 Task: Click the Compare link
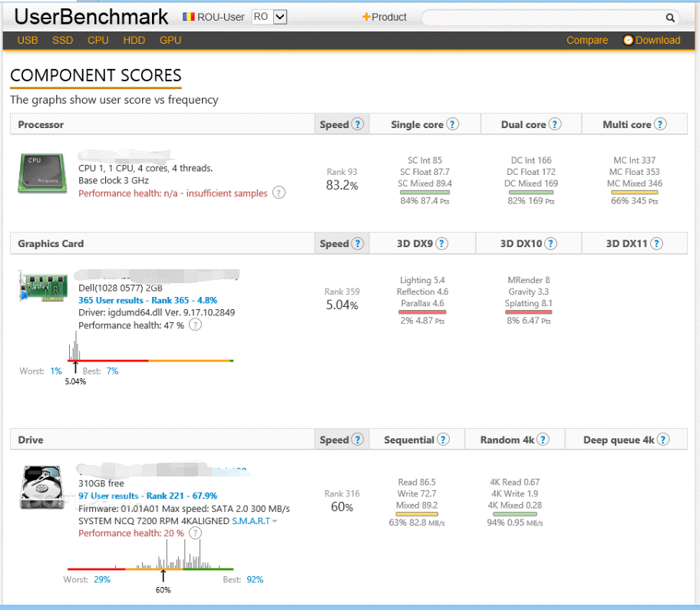point(587,40)
